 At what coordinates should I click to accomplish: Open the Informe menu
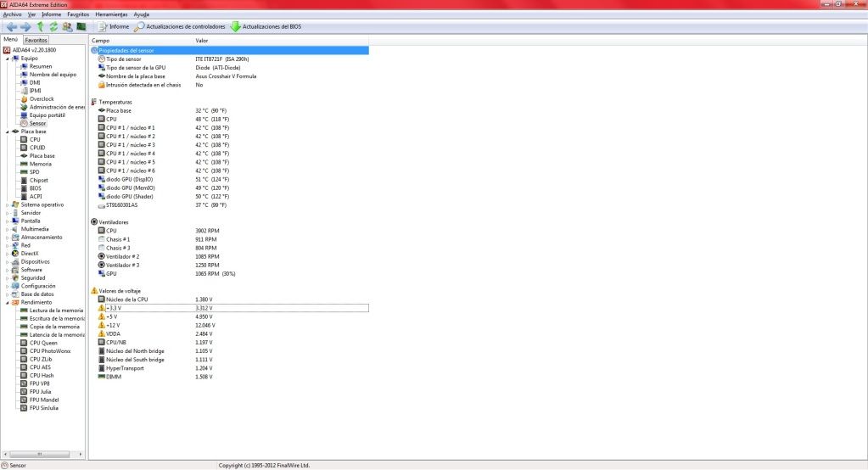click(x=52, y=14)
